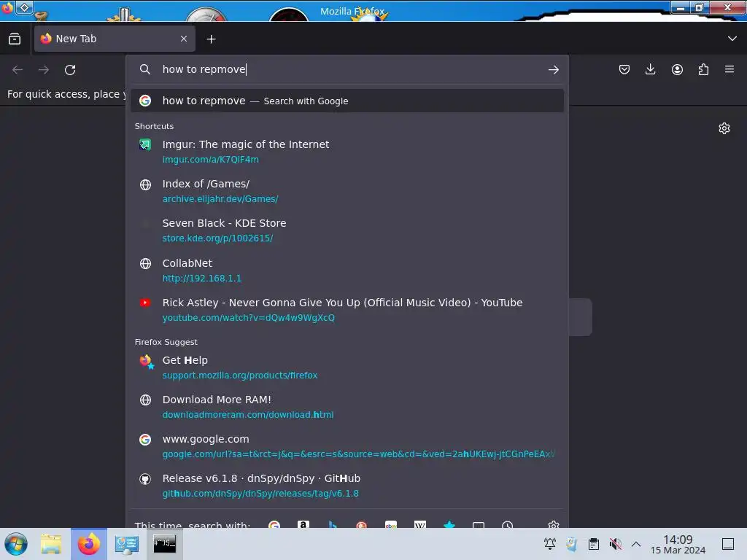The image size is (747, 560).
Task: Click the address bar containing 'how to repmove'
Action: click(x=348, y=69)
